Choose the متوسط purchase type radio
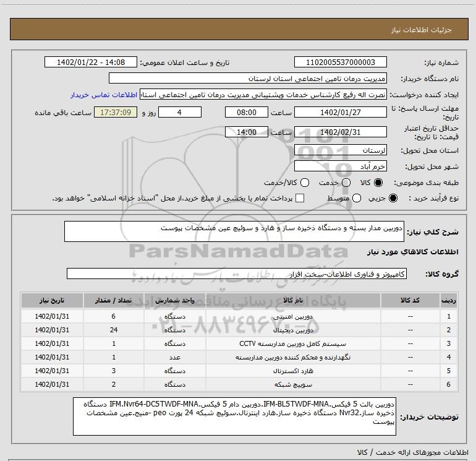Viewport: 476px width, 461px height. coord(357,198)
